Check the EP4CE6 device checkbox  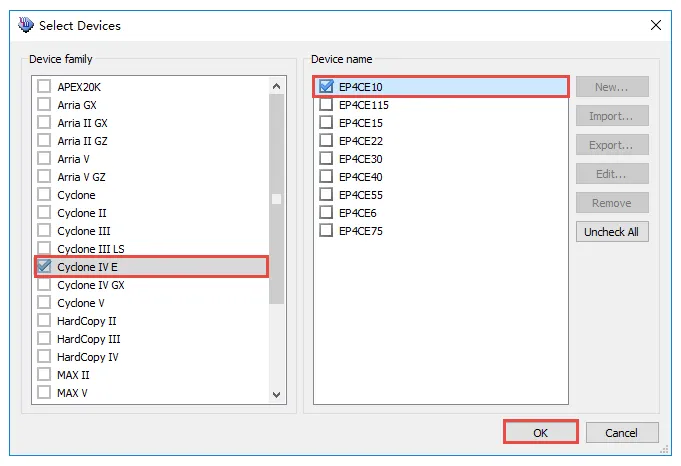pyautogui.click(x=326, y=212)
